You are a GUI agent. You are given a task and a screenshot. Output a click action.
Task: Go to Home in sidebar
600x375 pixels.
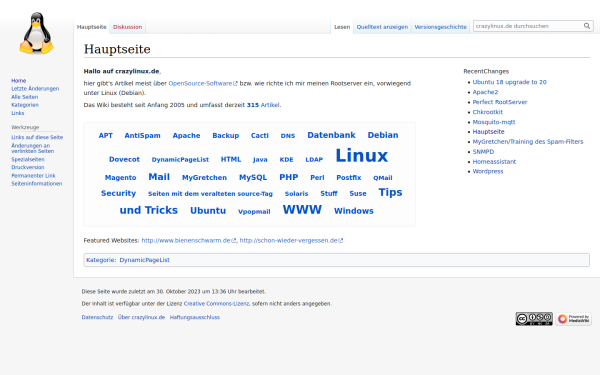(x=19, y=81)
